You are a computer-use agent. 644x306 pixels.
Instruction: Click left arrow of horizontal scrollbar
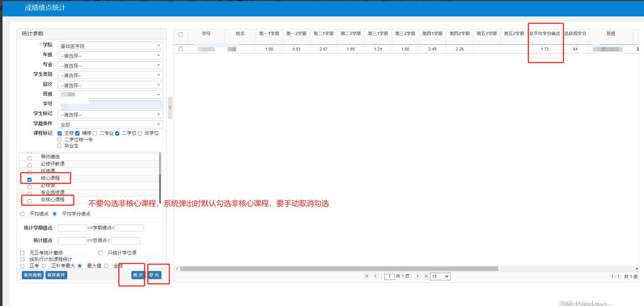(176, 268)
